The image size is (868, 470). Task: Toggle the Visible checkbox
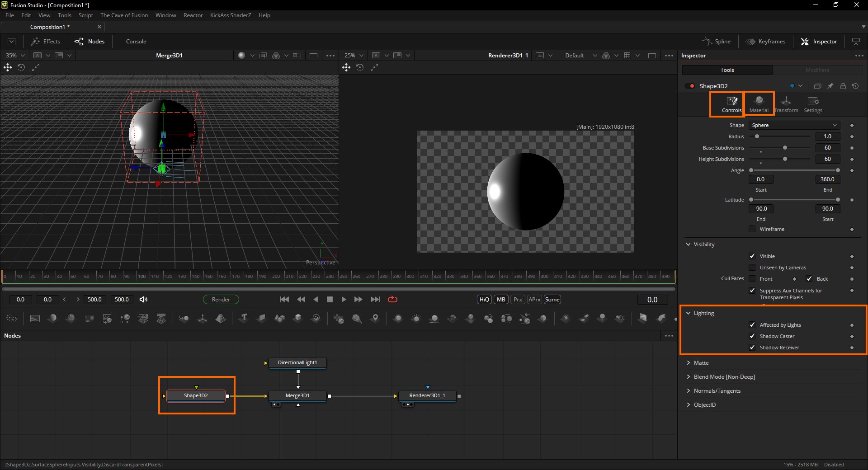pos(752,256)
